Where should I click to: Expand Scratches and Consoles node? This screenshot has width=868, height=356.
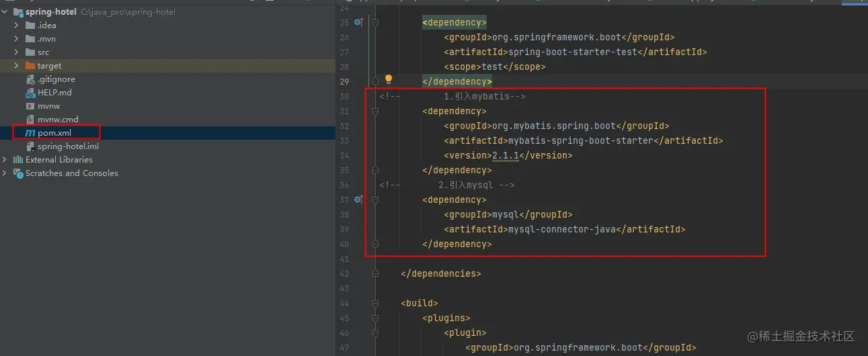click(5, 173)
